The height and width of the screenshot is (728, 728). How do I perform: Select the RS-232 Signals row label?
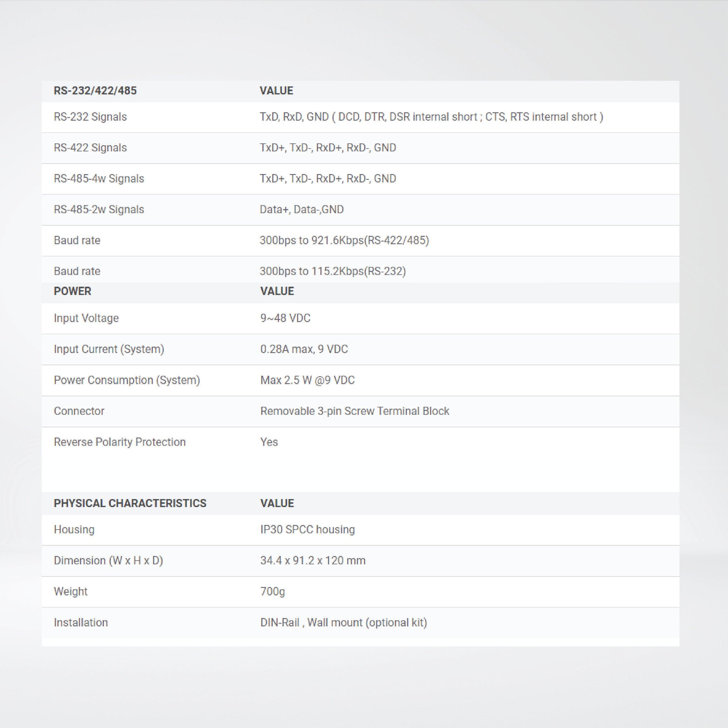(90, 117)
